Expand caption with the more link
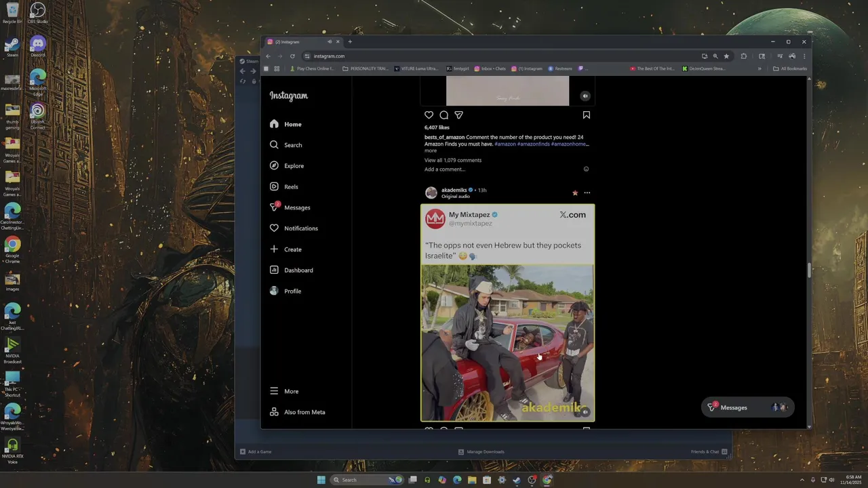Image resolution: width=868 pixels, height=488 pixels. [x=431, y=150]
